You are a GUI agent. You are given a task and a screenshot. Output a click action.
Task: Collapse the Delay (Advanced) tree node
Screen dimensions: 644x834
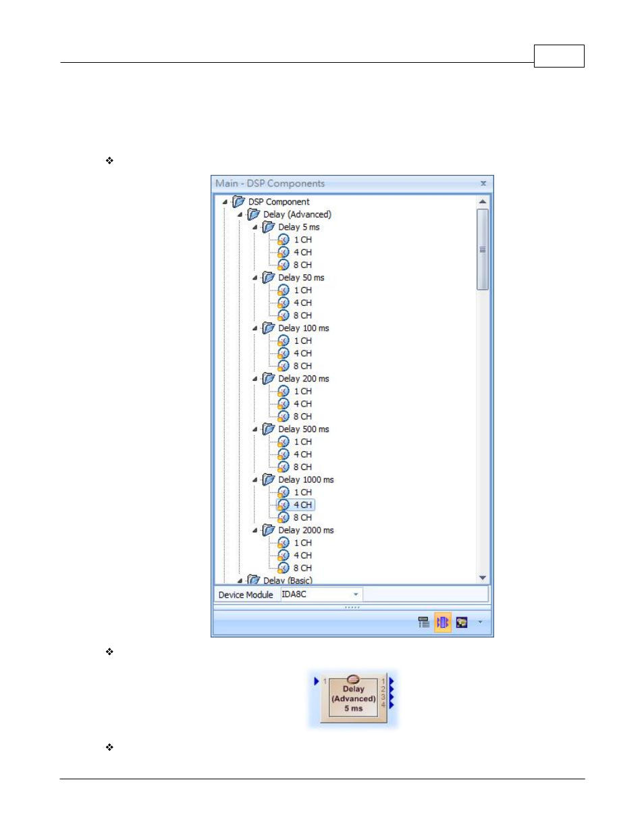pyautogui.click(x=240, y=215)
